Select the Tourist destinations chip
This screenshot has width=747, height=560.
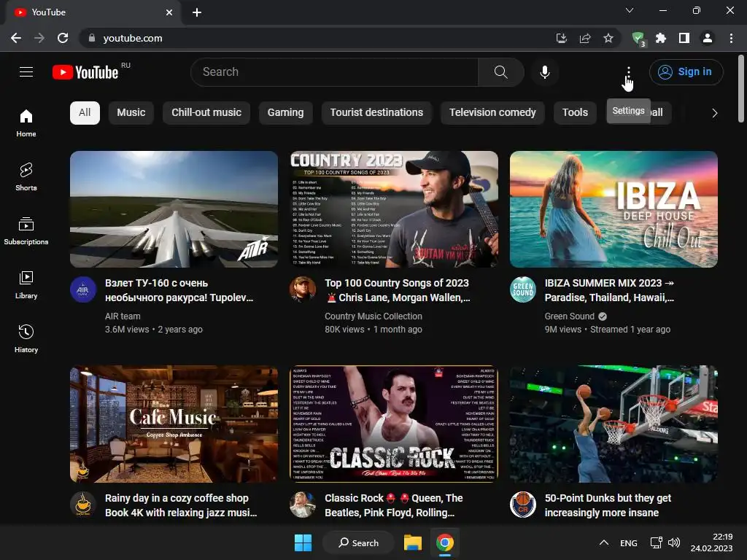[376, 113]
